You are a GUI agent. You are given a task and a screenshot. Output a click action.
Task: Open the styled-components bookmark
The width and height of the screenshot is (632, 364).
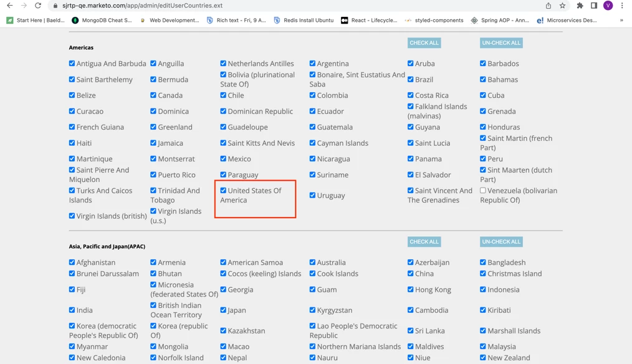[x=434, y=20]
